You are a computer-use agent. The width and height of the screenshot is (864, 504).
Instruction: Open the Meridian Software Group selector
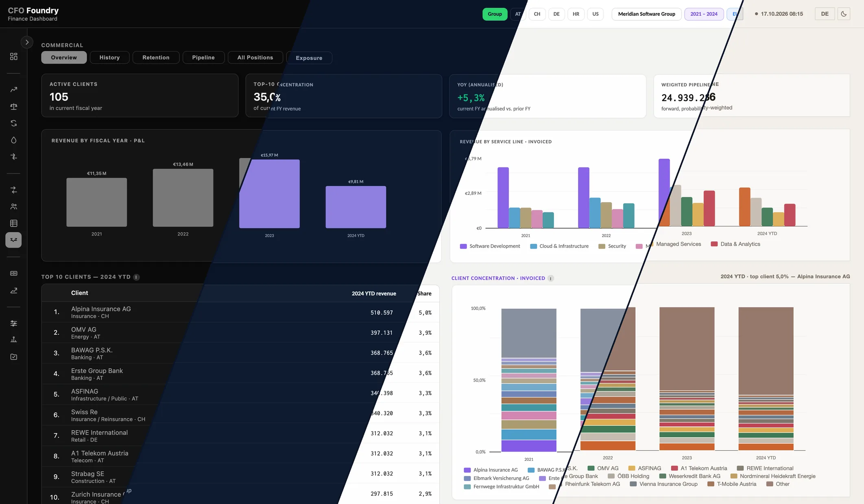[x=646, y=14]
